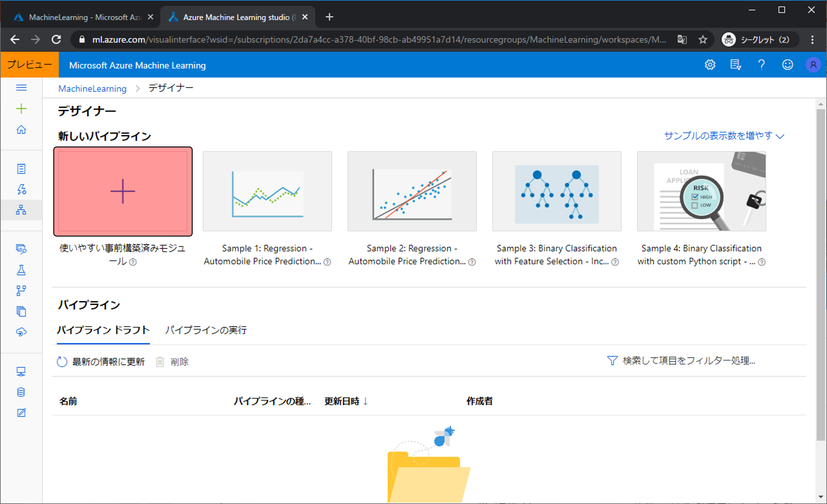Open Sample 3 Binary Classification thumbnail
Image resolution: width=827 pixels, height=504 pixels.
(556, 191)
